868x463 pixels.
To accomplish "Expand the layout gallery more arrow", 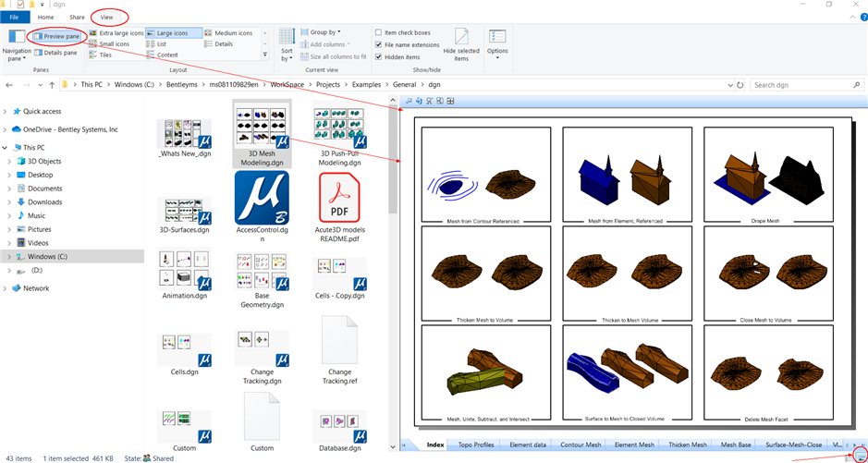I will (264, 55).
